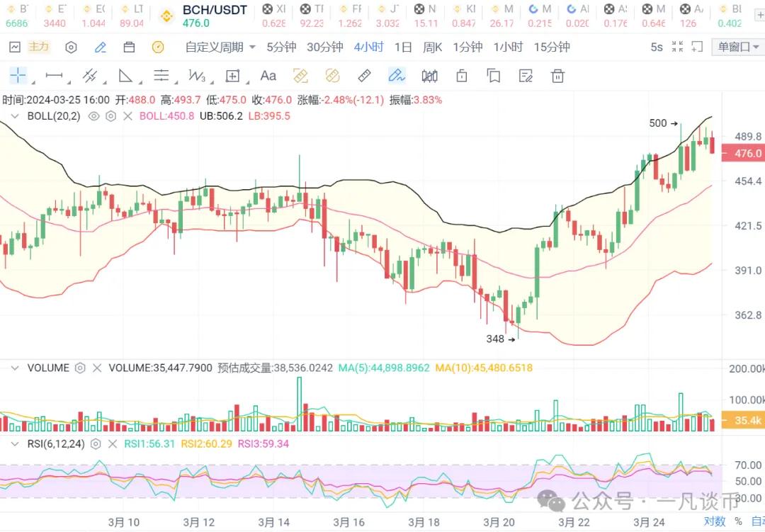
Task: Open the briefcase icon in top toolbar
Action: [129, 47]
